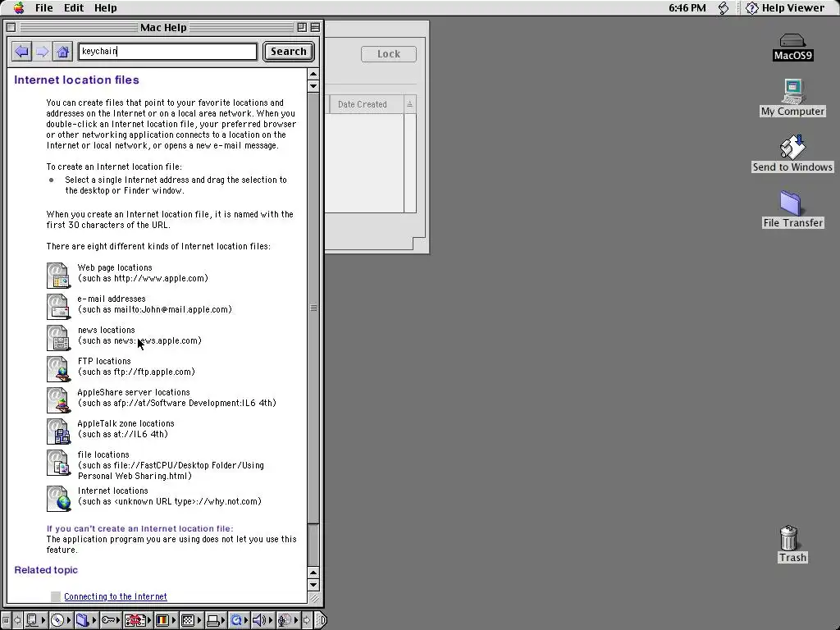
Task: Select the Trash icon
Action: 792,544
